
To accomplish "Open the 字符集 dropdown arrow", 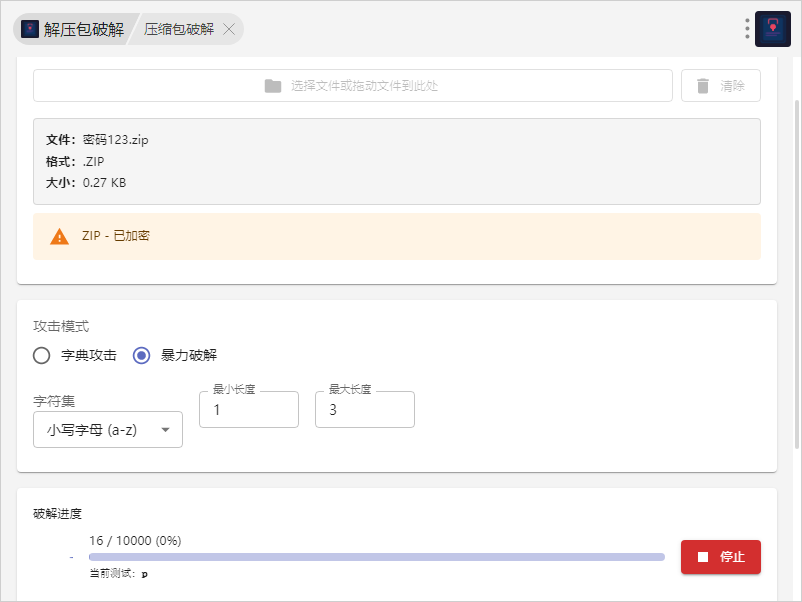I will coord(165,430).
